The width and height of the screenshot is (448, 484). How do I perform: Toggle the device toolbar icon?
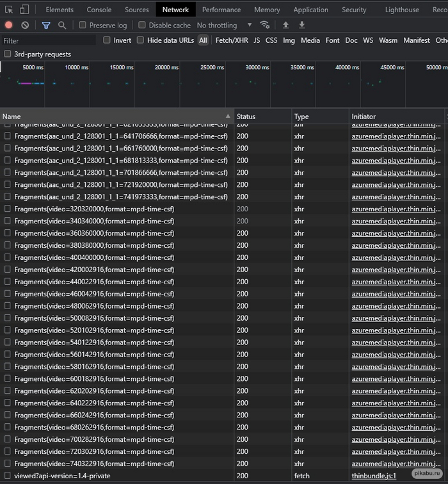click(x=24, y=10)
